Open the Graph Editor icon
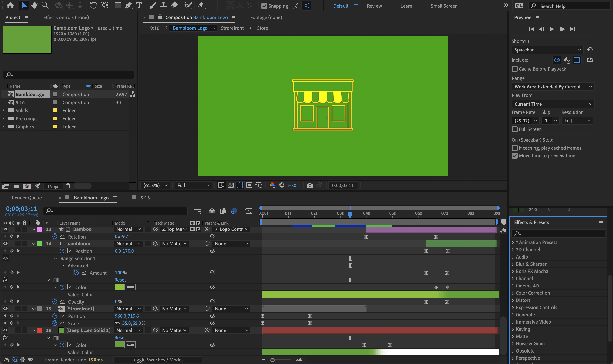613x364 pixels. (x=248, y=211)
